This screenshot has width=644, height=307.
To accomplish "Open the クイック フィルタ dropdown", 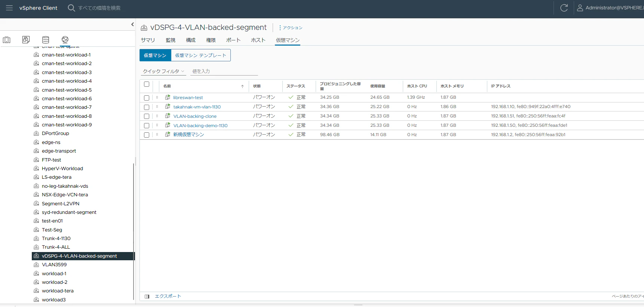I will [x=164, y=71].
